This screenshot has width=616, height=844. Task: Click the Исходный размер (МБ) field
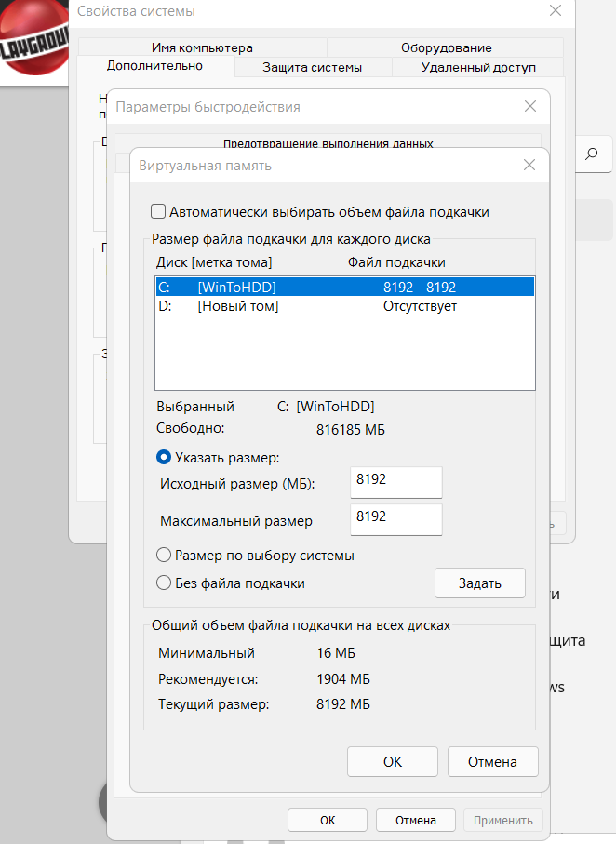tap(395, 482)
